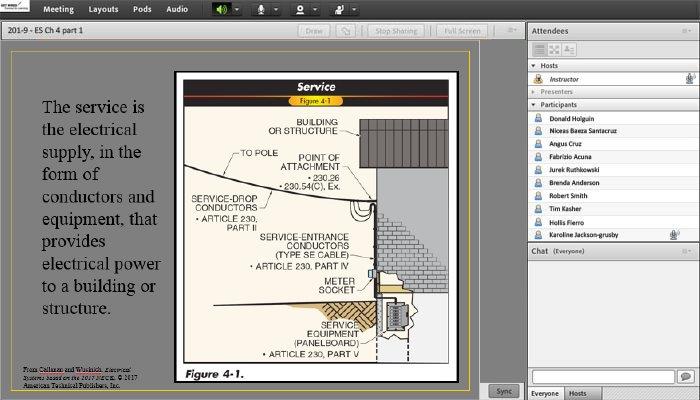The height and width of the screenshot is (400, 700).
Task: Select the breakout room view icon
Action: (554, 49)
